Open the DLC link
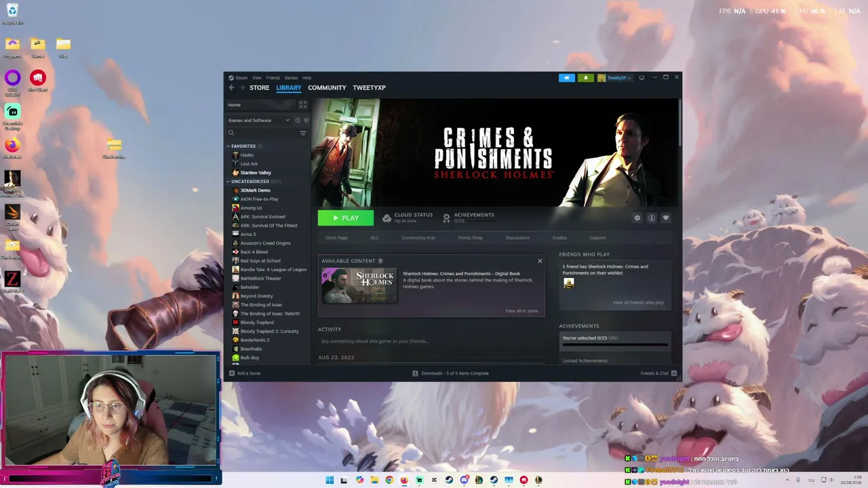 point(374,238)
